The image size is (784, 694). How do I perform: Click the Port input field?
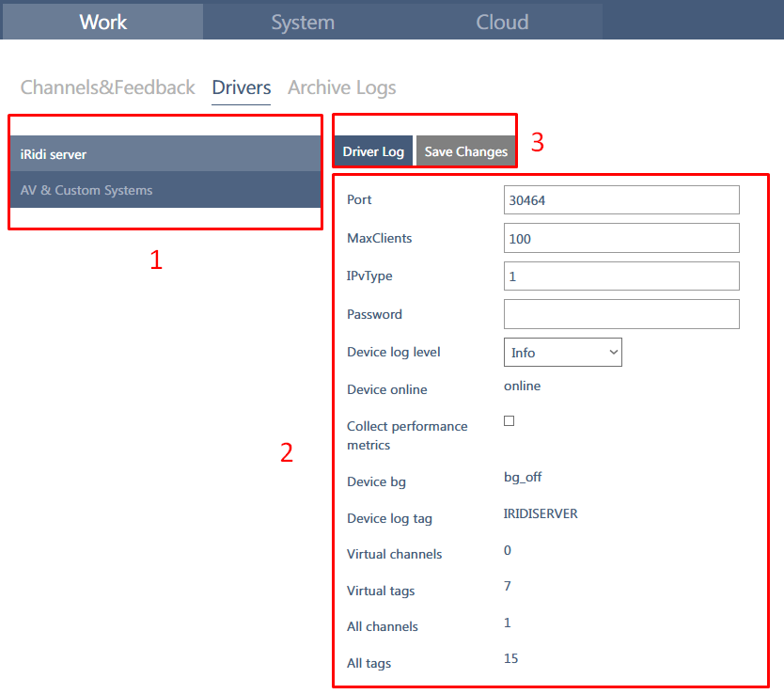pos(621,200)
